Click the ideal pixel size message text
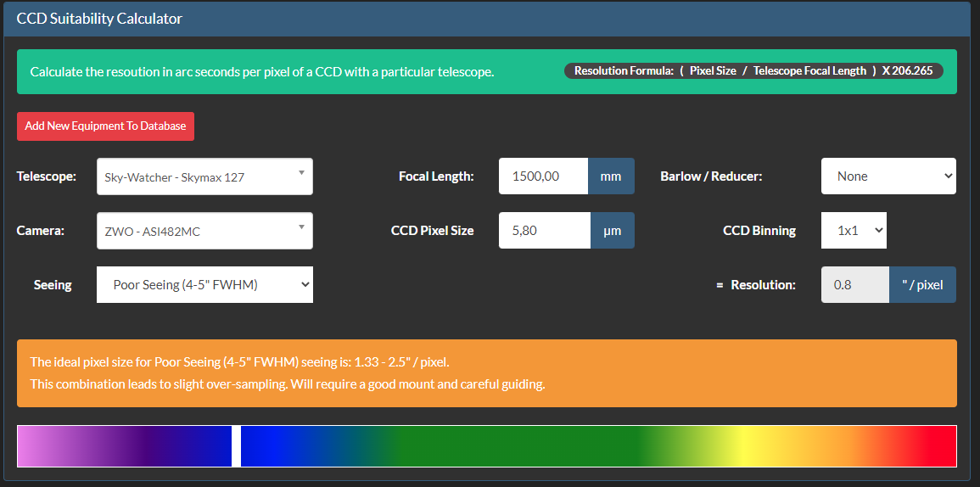 [239, 362]
